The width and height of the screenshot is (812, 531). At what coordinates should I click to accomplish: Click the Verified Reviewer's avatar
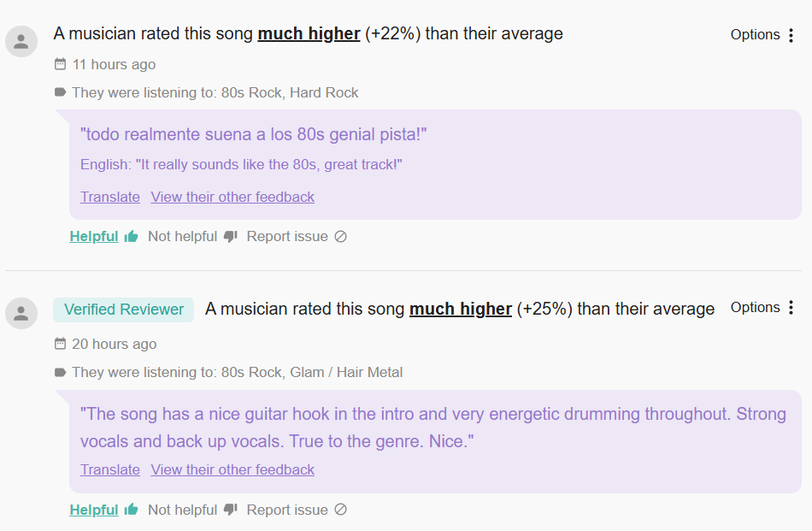point(21,314)
